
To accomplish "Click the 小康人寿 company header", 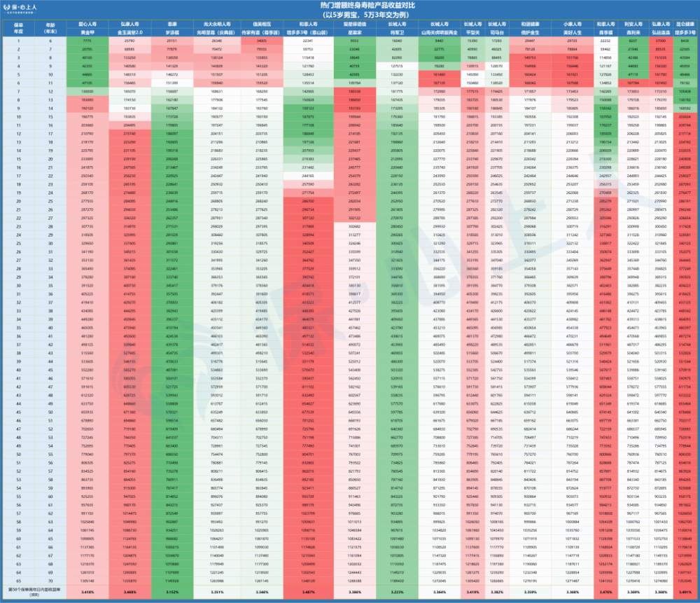I will (573, 24).
